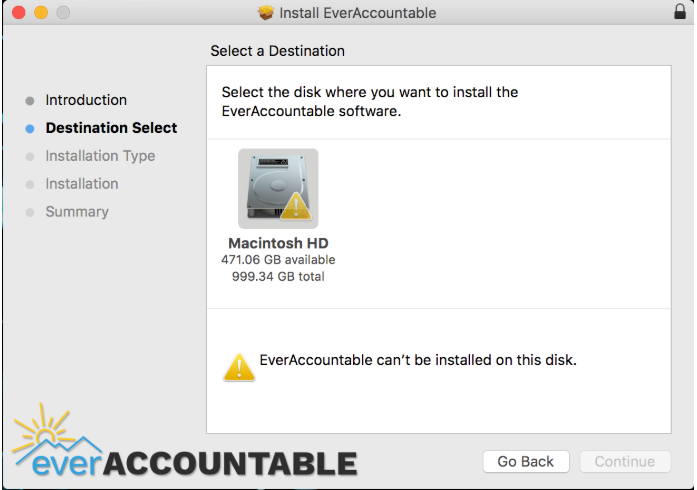Select the Macintosh HD disk icon
This screenshot has width=697, height=490.
point(278,189)
